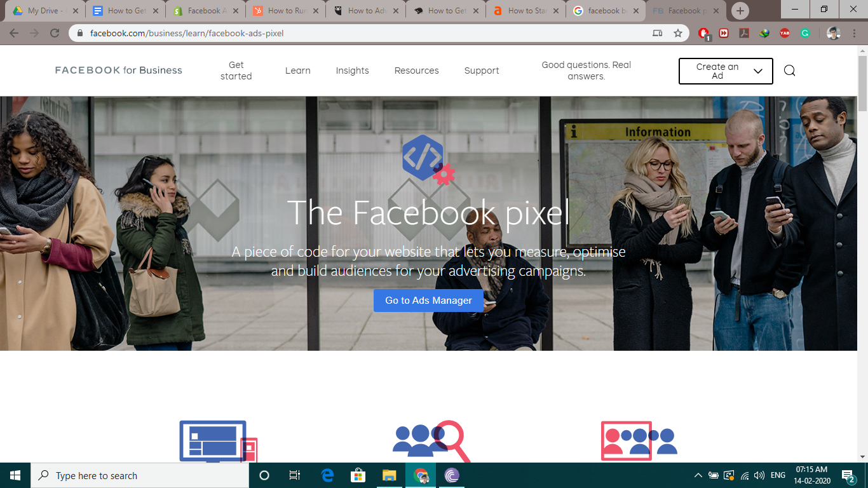Click the Chrome icon in the taskbar

(420, 475)
